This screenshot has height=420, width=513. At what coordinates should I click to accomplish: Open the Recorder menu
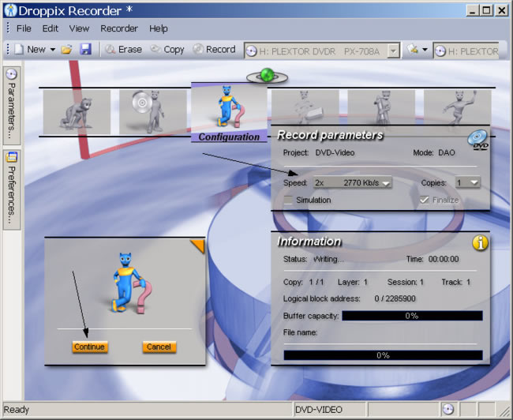click(118, 28)
